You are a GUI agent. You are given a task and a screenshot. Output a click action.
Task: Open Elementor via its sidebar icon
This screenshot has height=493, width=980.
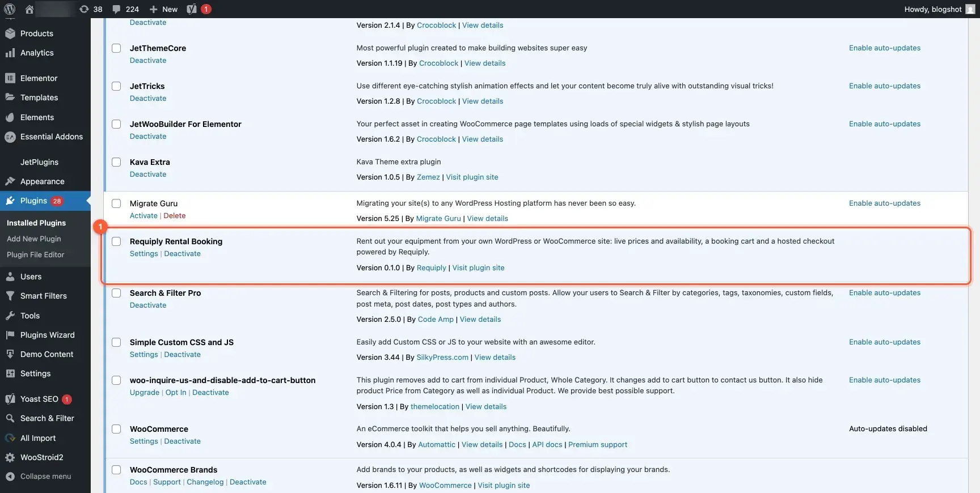(10, 78)
